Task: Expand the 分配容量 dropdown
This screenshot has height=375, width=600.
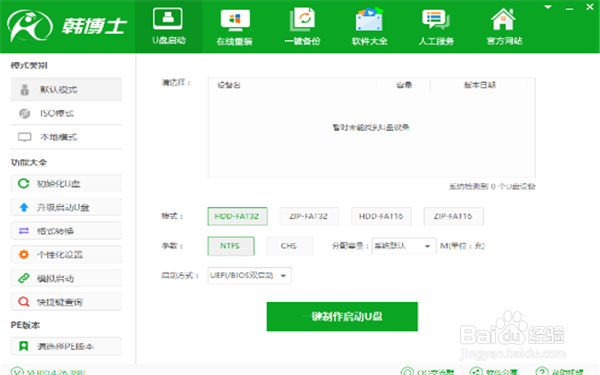Action: point(404,246)
